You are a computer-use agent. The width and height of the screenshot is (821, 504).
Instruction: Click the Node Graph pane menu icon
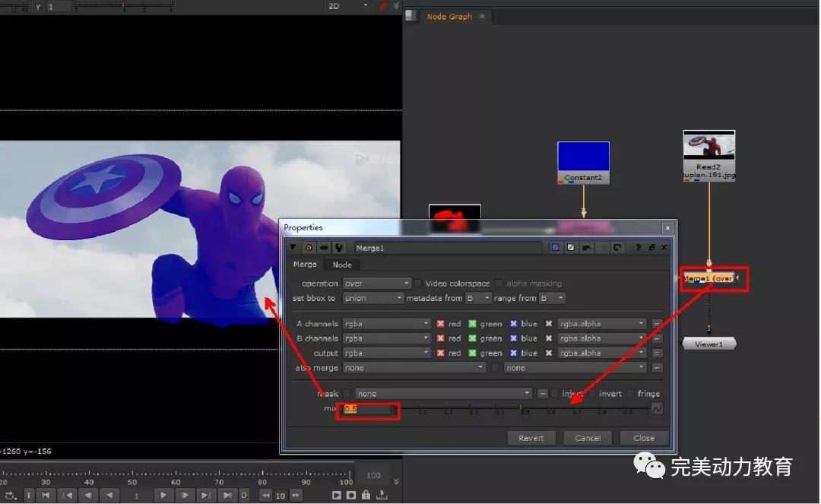click(x=410, y=16)
